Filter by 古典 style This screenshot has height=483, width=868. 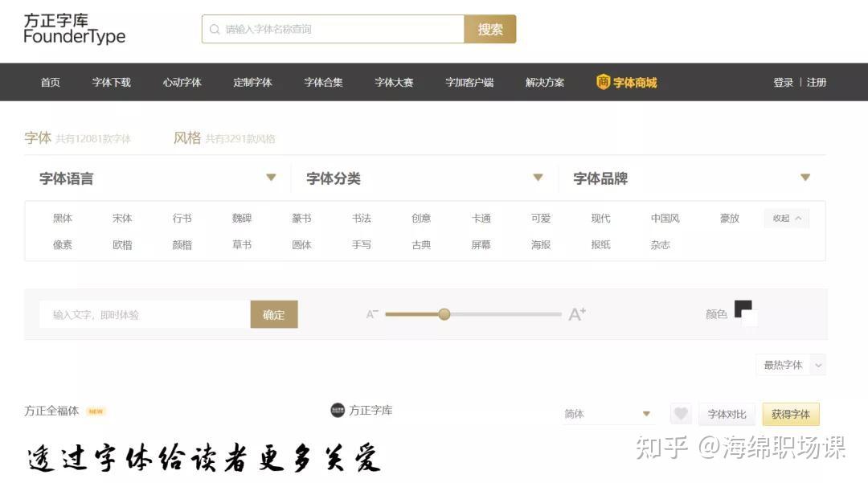[421, 244]
